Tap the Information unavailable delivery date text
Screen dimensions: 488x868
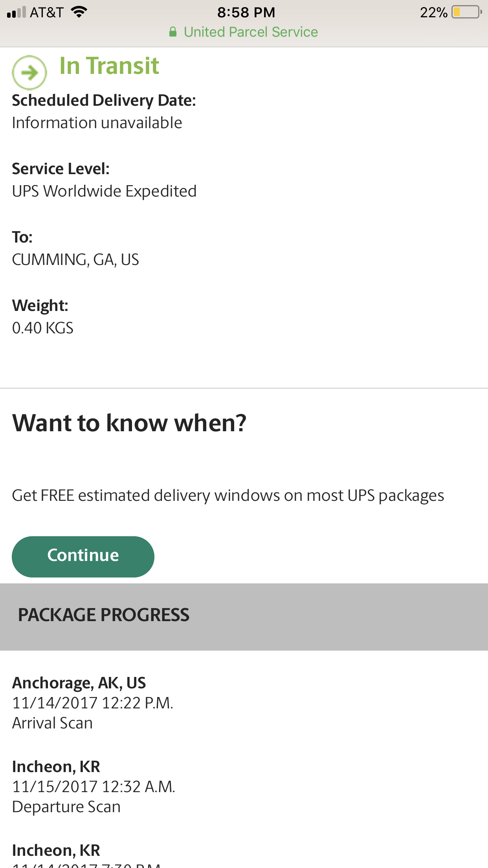[97, 123]
